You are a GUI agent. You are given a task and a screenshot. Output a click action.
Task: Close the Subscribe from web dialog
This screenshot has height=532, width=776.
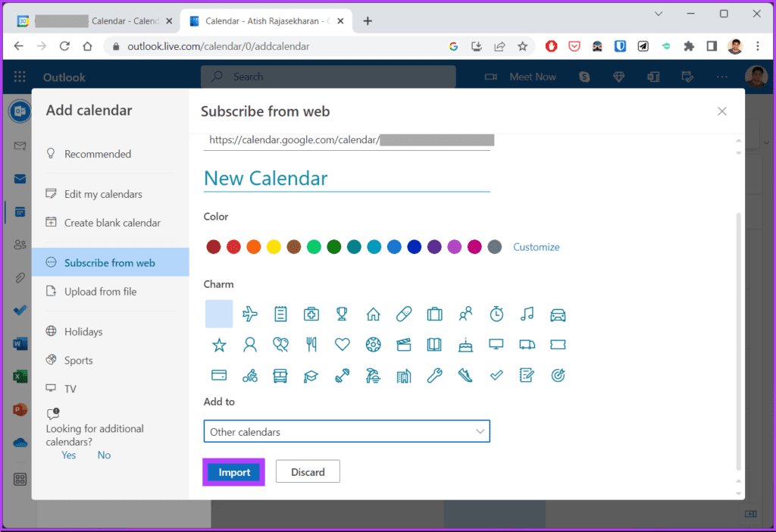[x=722, y=111]
